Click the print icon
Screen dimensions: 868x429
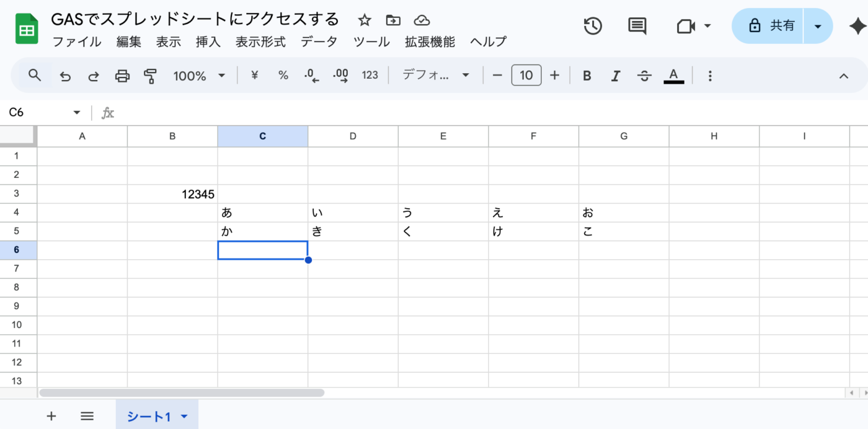pos(122,76)
